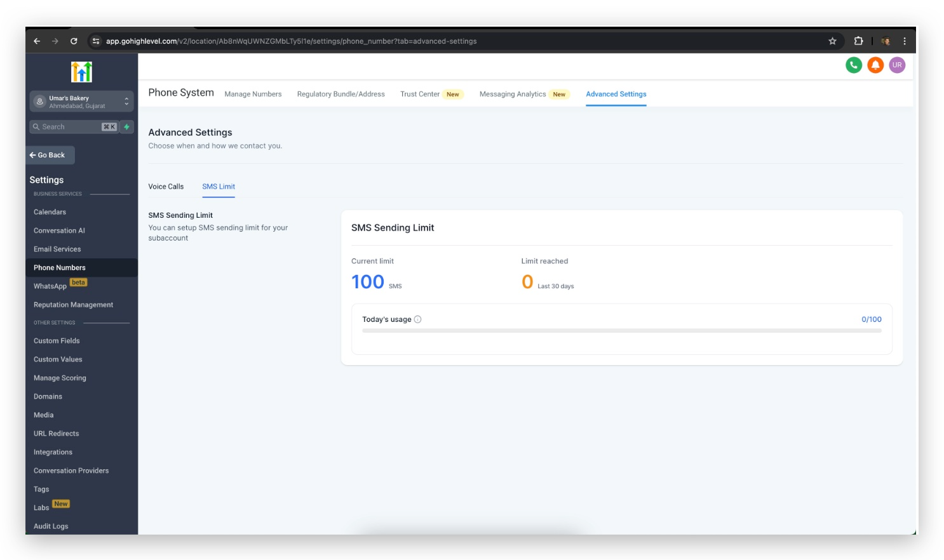944x560 pixels.
Task: Click the SMS Sending Limit card heading
Action: click(393, 228)
